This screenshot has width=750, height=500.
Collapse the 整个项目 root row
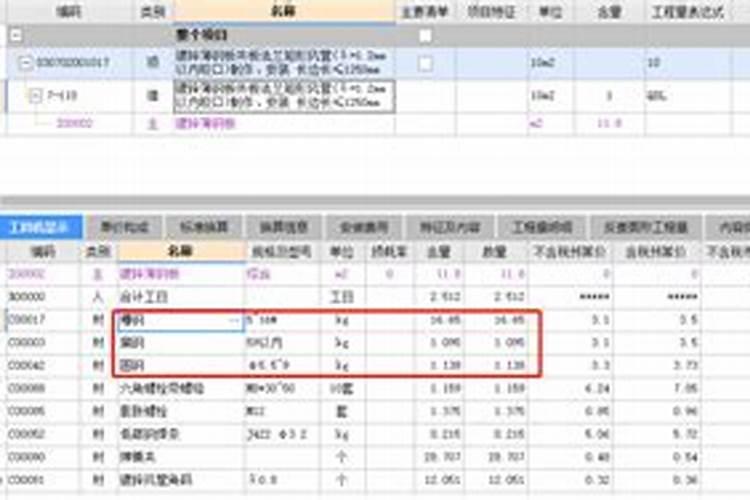point(16,35)
